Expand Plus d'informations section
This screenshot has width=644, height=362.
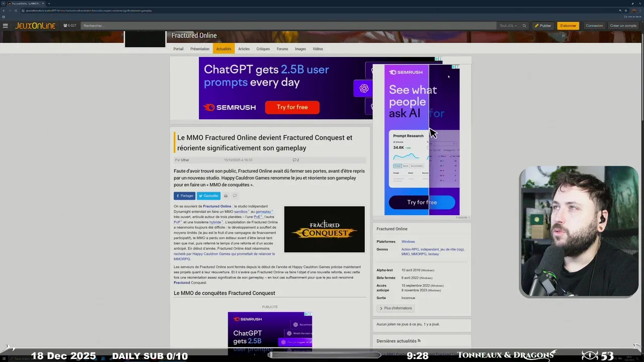395,308
